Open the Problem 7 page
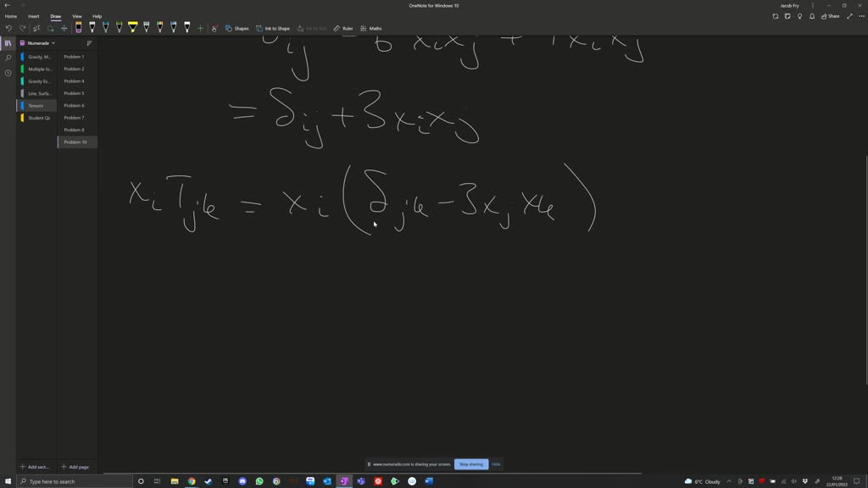Image resolution: width=868 pixels, height=488 pixels. point(75,117)
